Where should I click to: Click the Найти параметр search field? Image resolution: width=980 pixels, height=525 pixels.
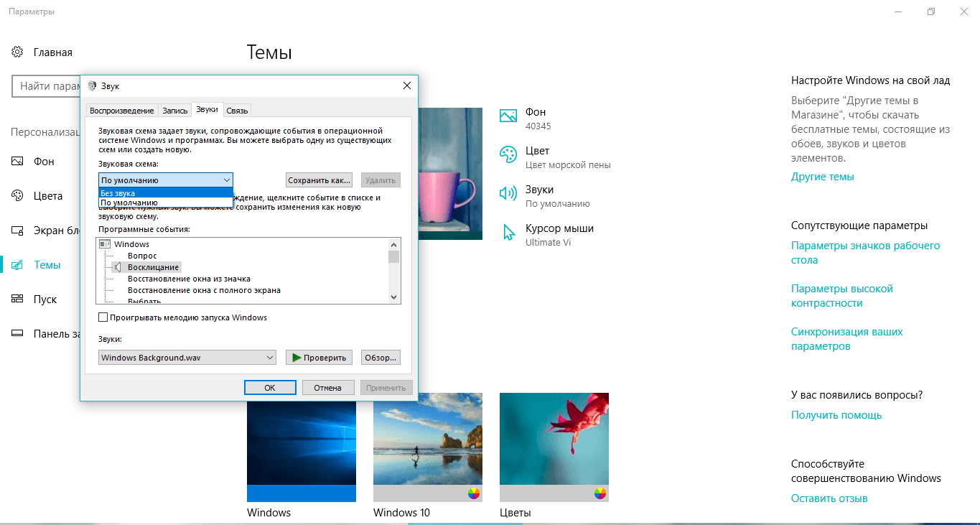click(46, 86)
